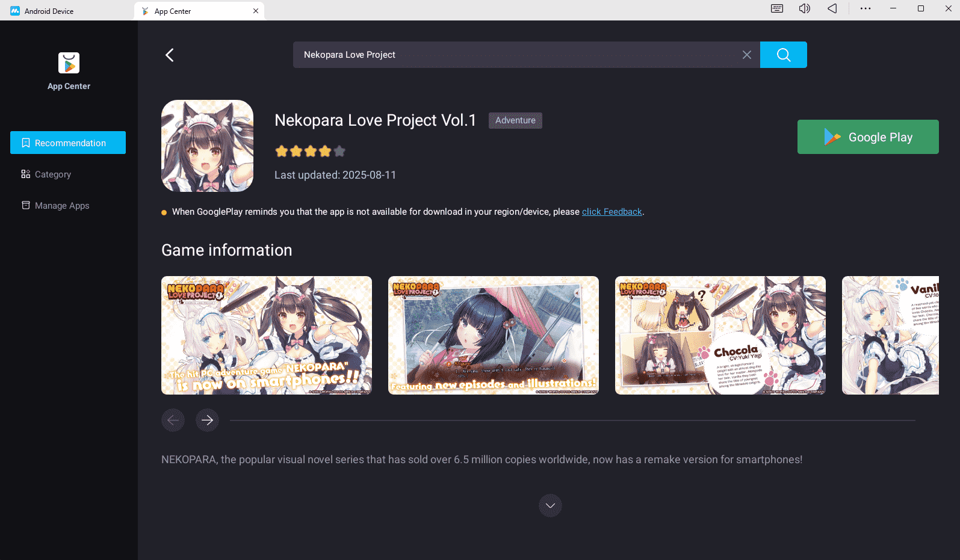Open Recommendation in the sidebar

tap(68, 143)
